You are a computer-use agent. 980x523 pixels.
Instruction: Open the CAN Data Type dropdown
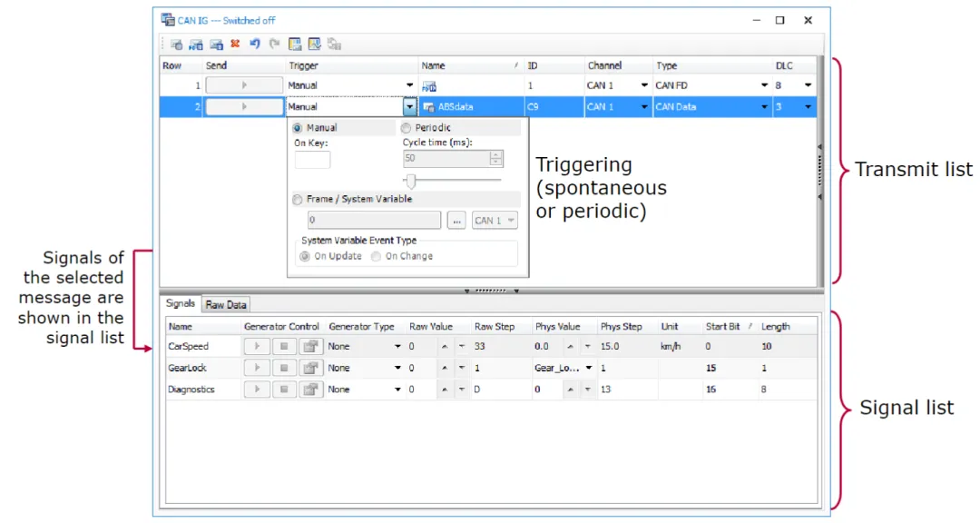pos(764,107)
